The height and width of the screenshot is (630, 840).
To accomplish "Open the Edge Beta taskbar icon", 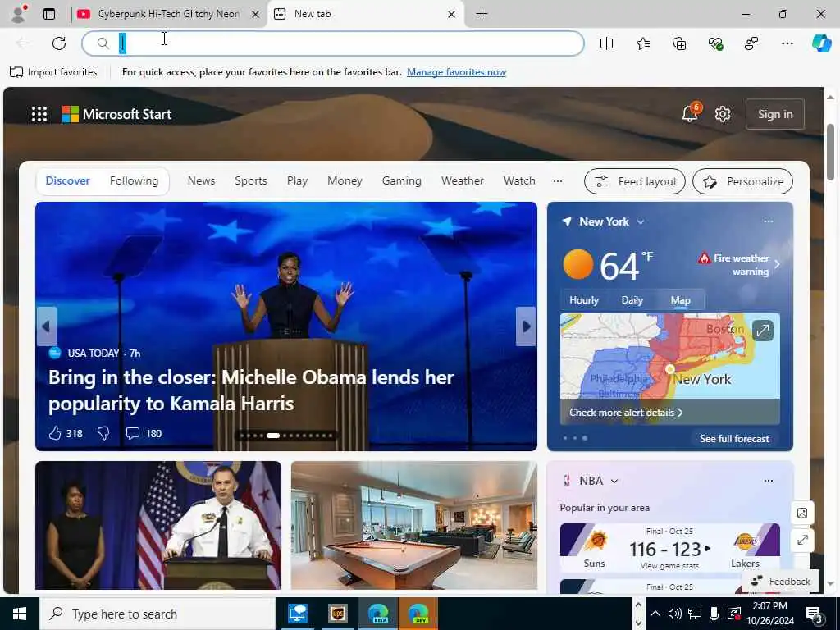I will [x=378, y=614].
